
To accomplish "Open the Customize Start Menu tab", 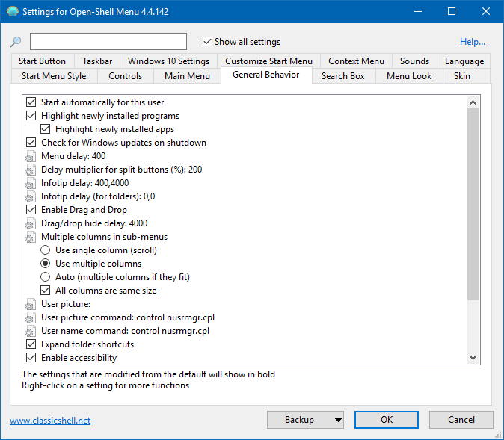I will 268,61.
